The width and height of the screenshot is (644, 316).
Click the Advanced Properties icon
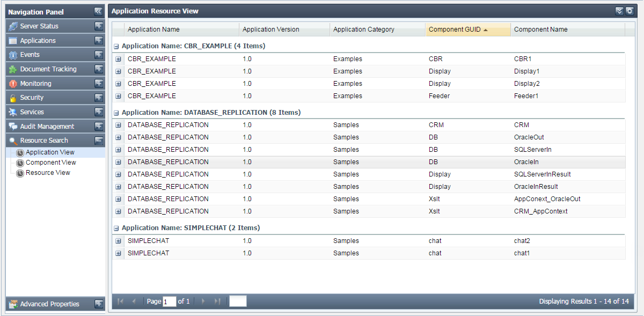13,304
